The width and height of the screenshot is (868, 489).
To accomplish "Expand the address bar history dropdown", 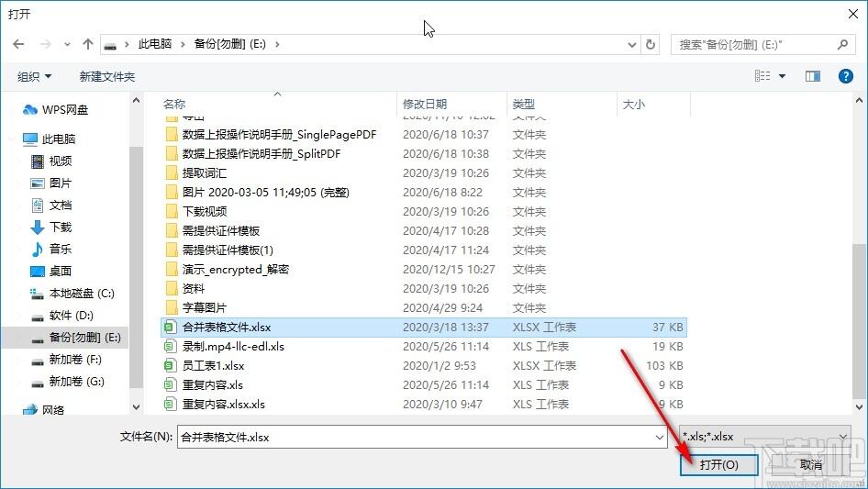I will click(x=631, y=45).
